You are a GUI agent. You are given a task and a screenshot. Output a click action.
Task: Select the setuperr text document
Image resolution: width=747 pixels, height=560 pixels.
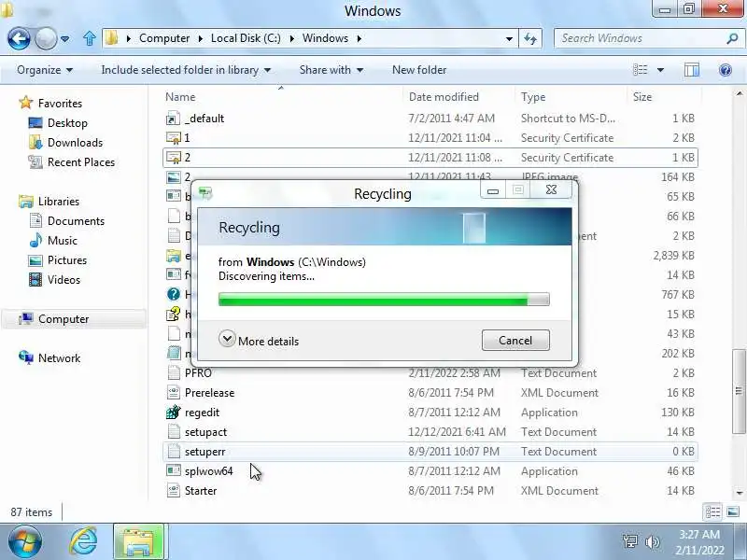pyautogui.click(x=430, y=452)
